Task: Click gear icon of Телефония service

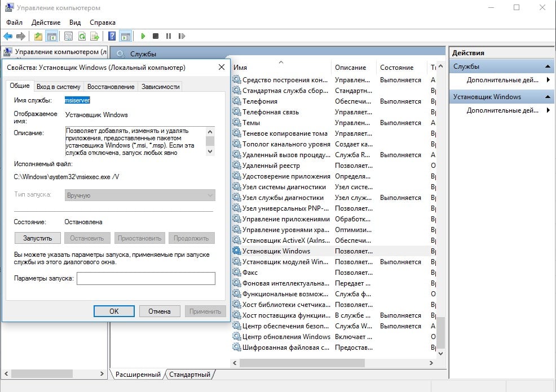Action: [x=236, y=101]
